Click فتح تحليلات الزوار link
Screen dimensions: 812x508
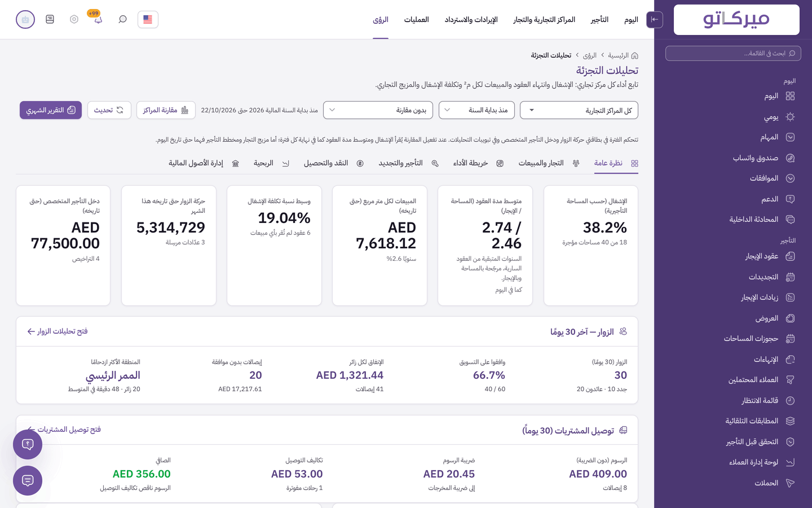(x=58, y=331)
